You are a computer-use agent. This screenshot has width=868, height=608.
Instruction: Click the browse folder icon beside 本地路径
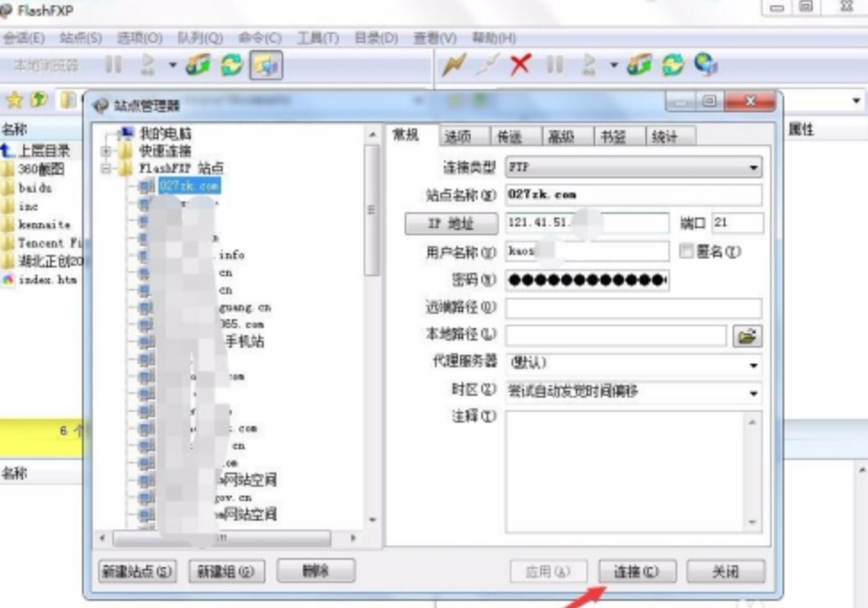click(x=747, y=335)
